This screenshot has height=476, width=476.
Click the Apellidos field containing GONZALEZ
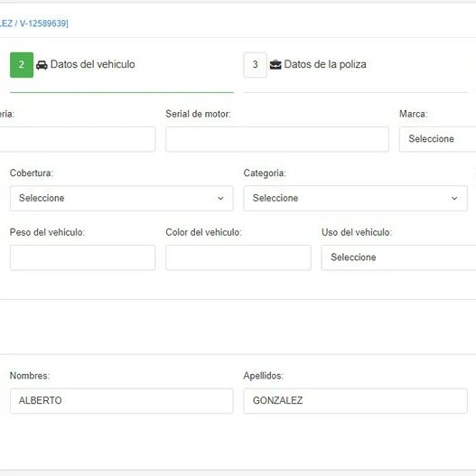356,401
